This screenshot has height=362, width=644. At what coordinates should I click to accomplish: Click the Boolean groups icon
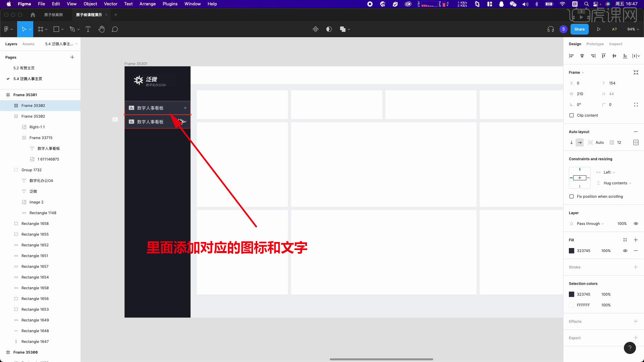[342, 29]
